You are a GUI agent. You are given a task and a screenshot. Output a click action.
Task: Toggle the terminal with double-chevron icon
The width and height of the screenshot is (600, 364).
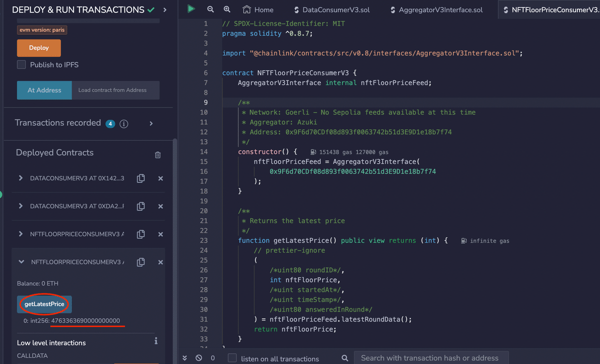tap(184, 358)
